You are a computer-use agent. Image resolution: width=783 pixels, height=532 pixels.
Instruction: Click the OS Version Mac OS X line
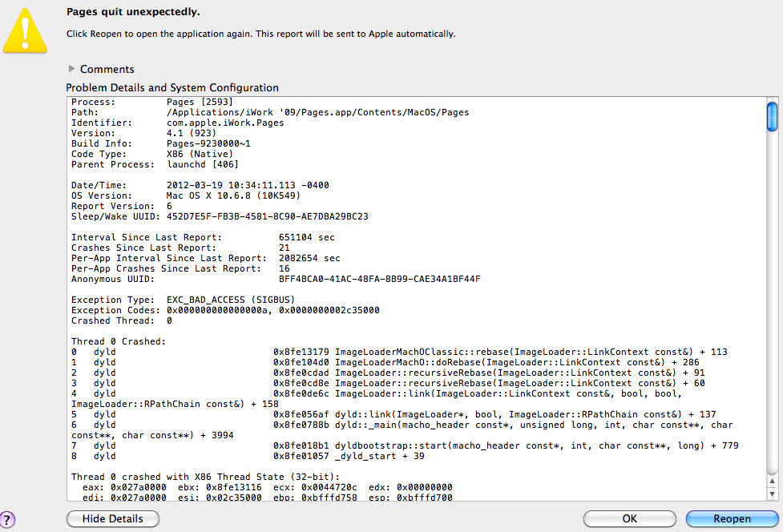pos(186,195)
